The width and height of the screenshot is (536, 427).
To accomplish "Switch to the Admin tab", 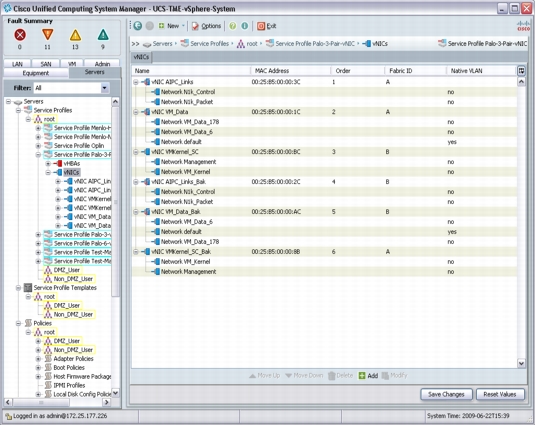I will (x=102, y=64).
